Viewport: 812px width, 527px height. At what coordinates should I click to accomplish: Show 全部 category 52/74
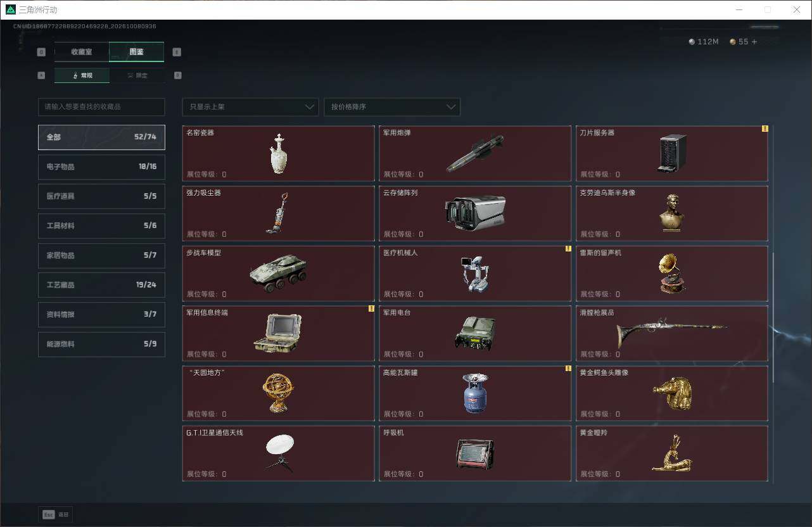pos(101,137)
